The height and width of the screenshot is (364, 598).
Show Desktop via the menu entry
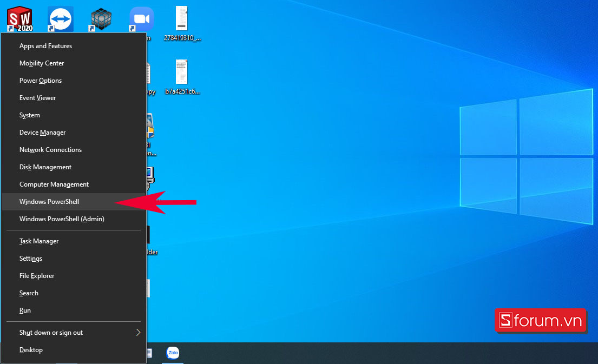74,350
